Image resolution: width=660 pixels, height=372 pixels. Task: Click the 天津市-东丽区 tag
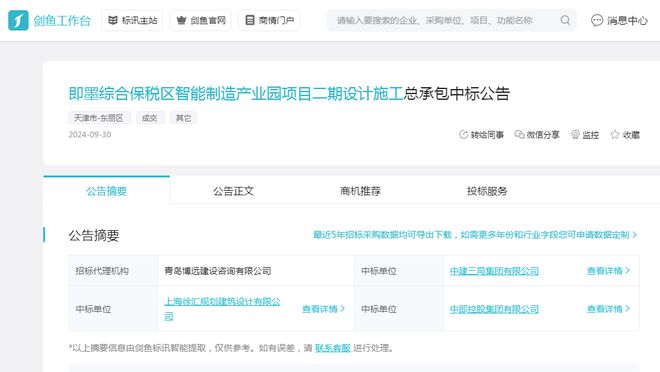coord(99,118)
